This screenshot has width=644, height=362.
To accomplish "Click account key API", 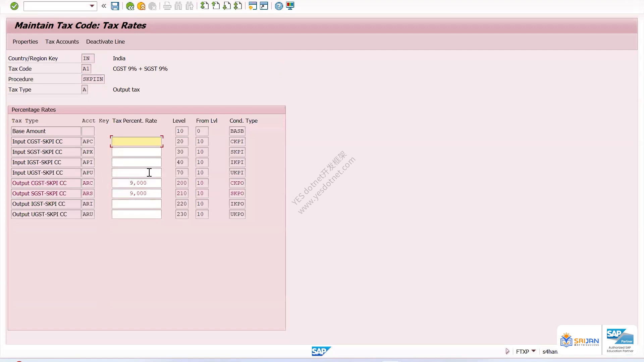I will coord(88,162).
